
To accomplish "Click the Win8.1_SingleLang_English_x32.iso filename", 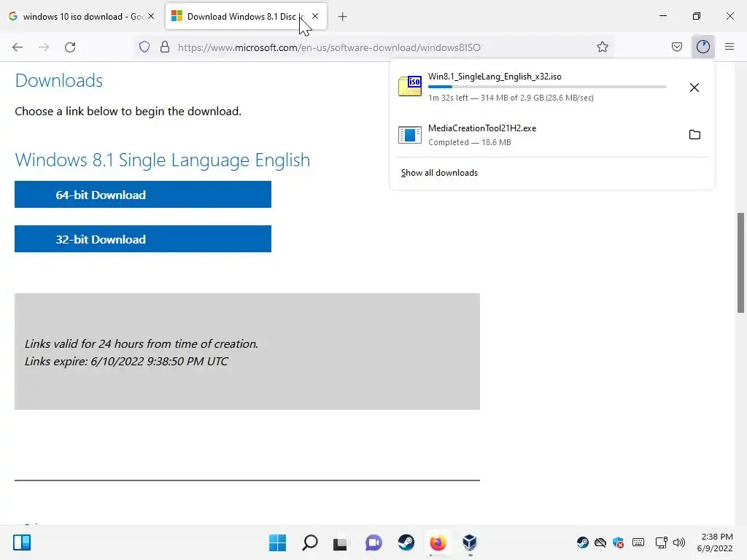I will 495,76.
